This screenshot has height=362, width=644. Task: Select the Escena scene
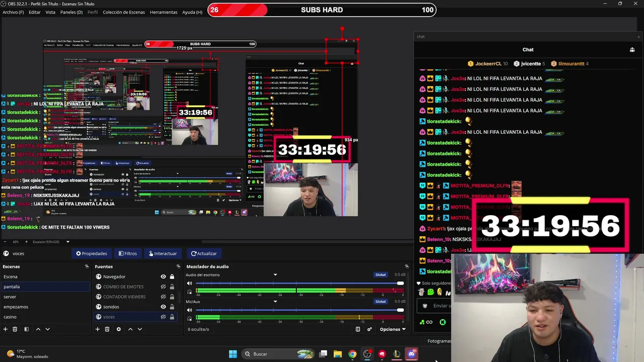coord(45,277)
